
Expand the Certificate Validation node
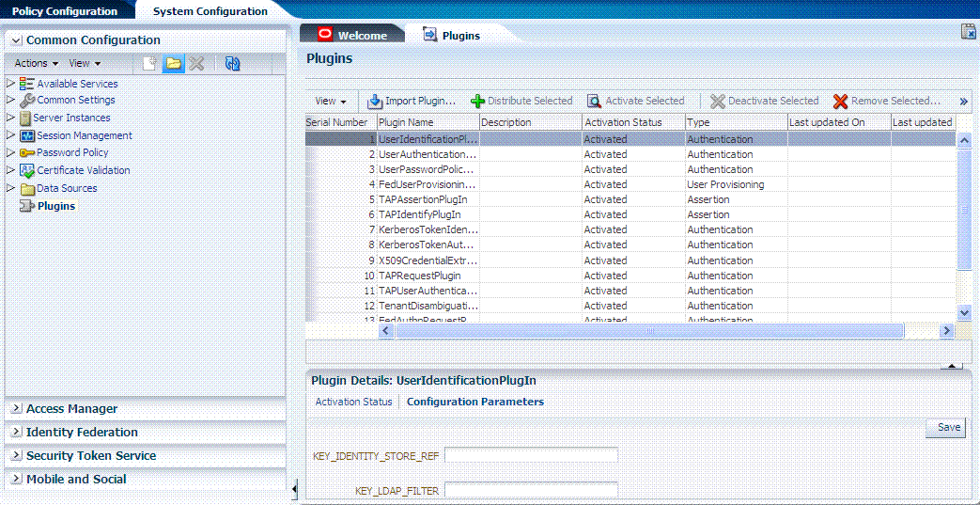tap(10, 169)
